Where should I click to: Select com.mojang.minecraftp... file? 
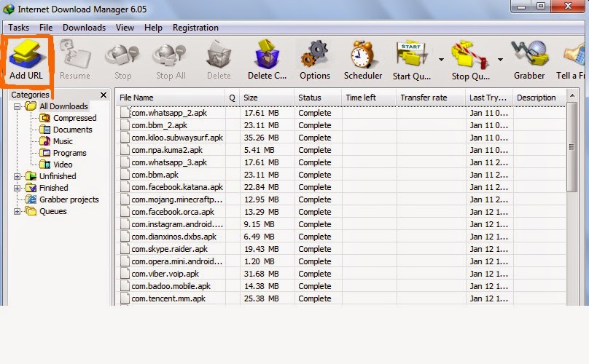click(x=176, y=199)
